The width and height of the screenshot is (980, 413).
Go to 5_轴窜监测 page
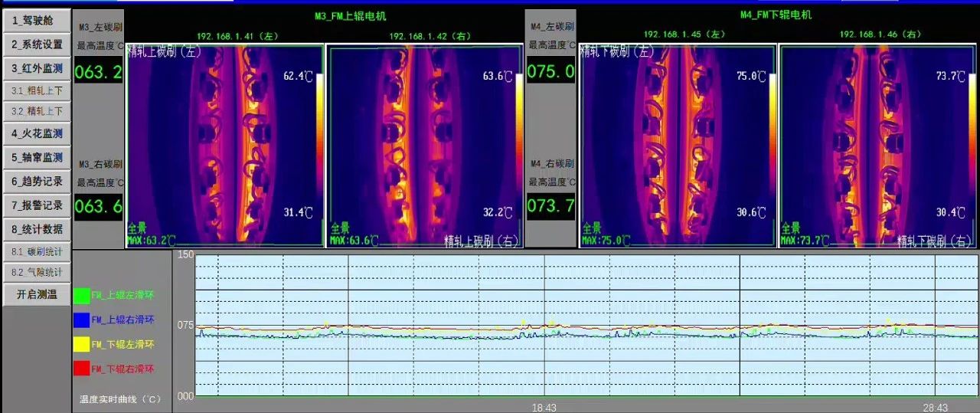tap(36, 157)
